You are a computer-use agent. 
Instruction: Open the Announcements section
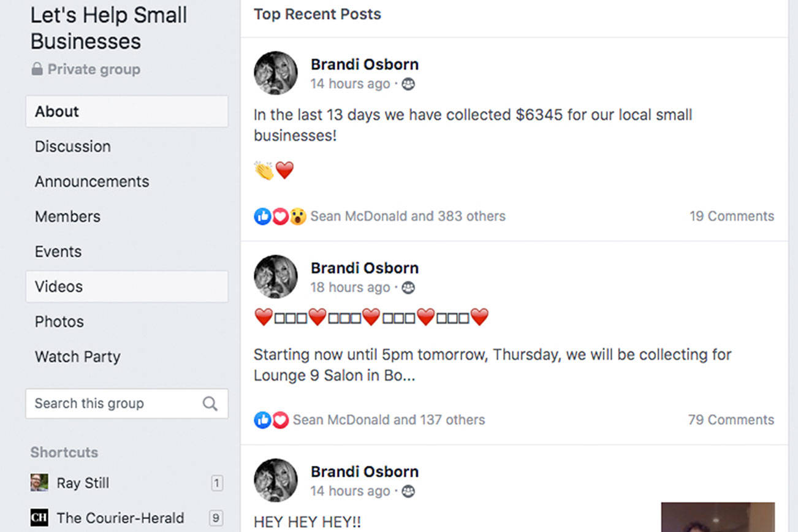[92, 181]
